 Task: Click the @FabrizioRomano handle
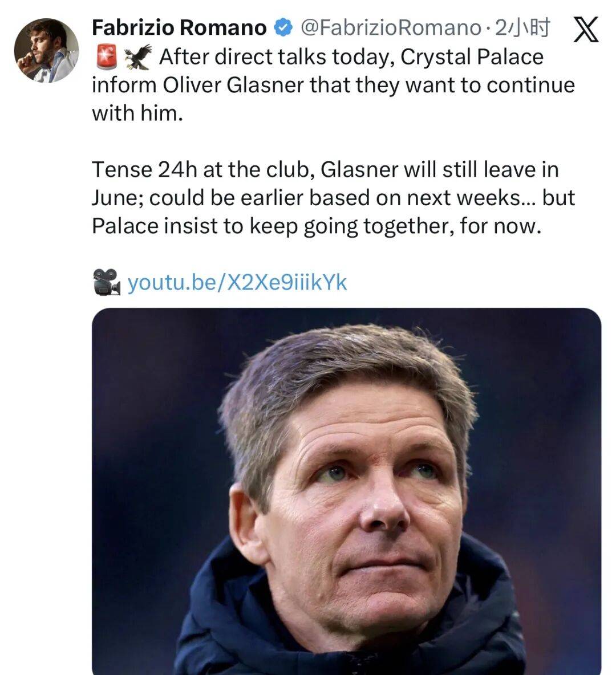click(390, 27)
